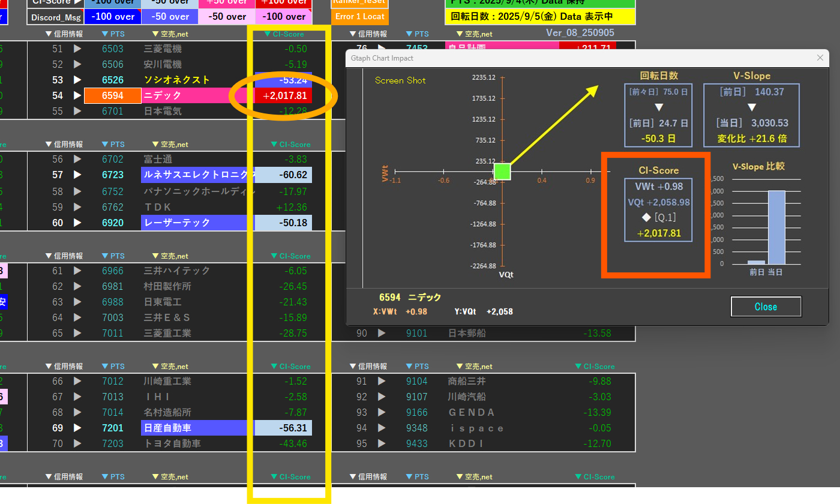Click the play arrow beside ソシオネクスト

point(77,80)
